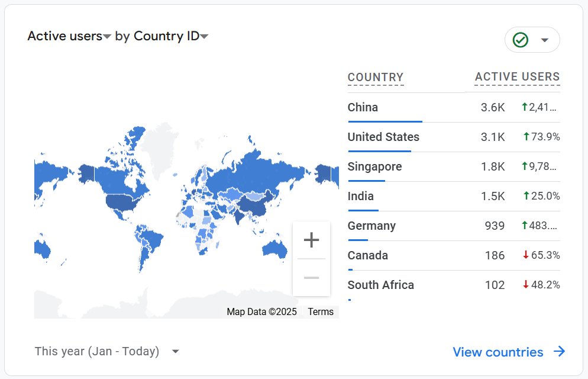Select the China row label
588x379 pixels.
[363, 107]
